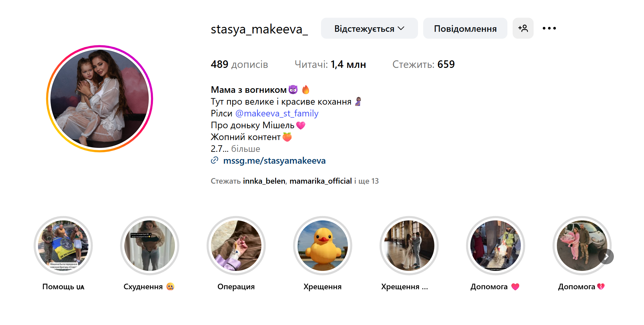View the Стежить 659 following list

tap(424, 64)
